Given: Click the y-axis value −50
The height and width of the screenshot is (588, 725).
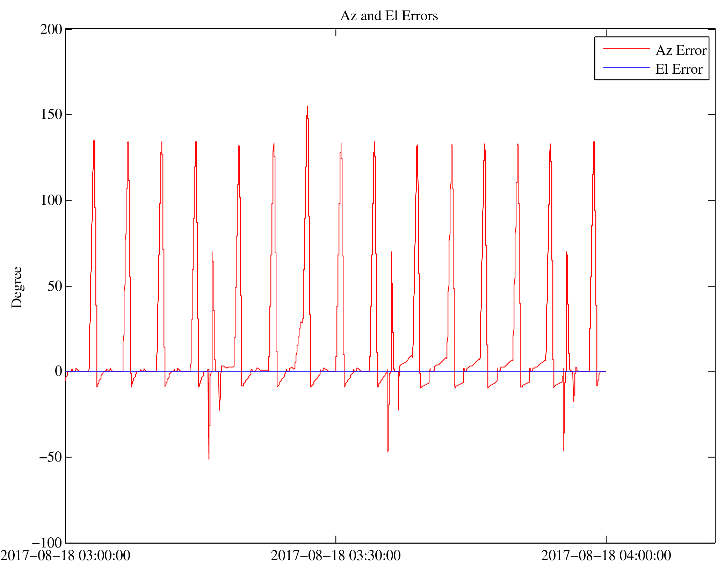Looking at the screenshot, I should tap(51, 457).
